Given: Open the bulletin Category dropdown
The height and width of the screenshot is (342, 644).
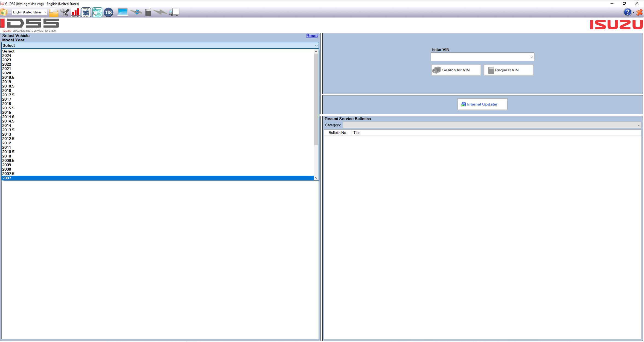Looking at the screenshot, I should coord(638,125).
